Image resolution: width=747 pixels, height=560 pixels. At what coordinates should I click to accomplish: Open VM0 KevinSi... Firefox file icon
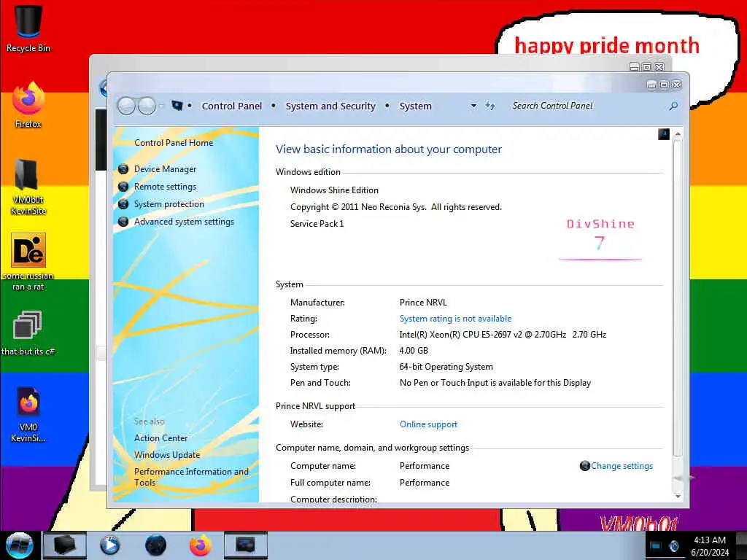(x=28, y=414)
